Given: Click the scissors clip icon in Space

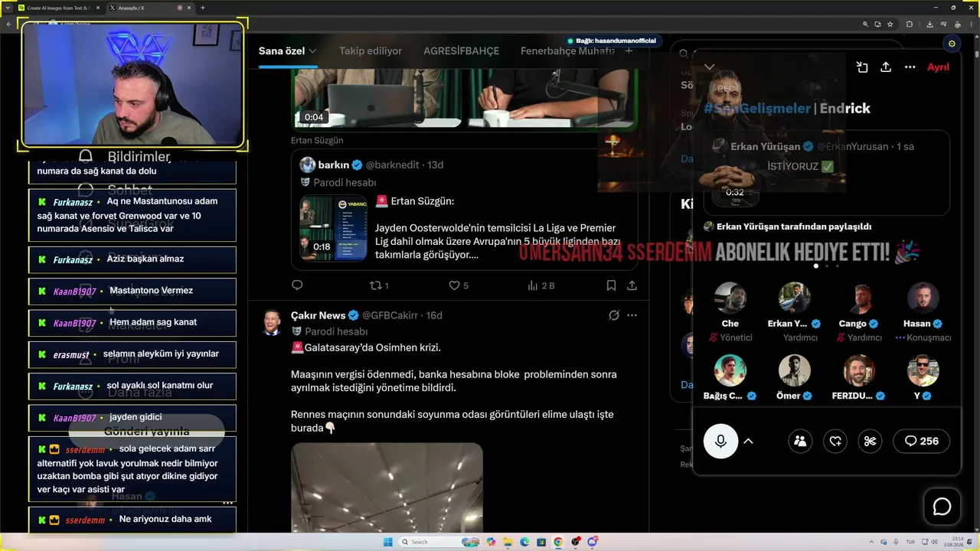Looking at the screenshot, I should click(x=870, y=441).
